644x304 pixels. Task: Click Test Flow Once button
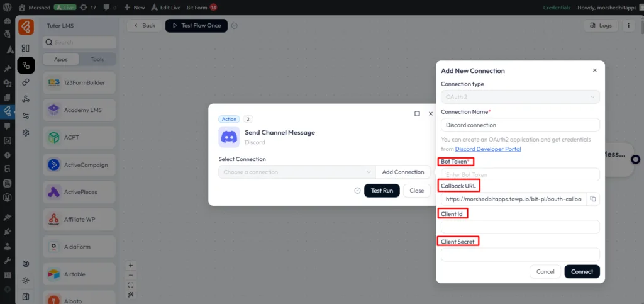(196, 25)
